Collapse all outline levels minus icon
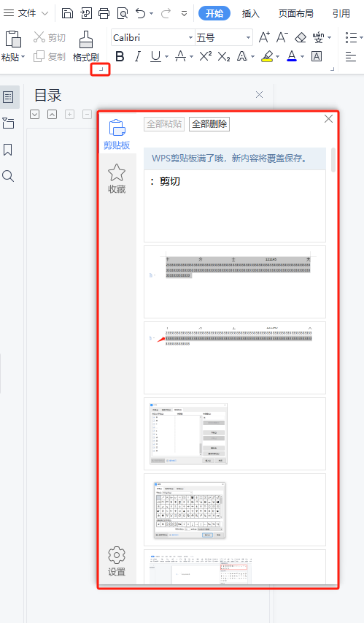 87,115
